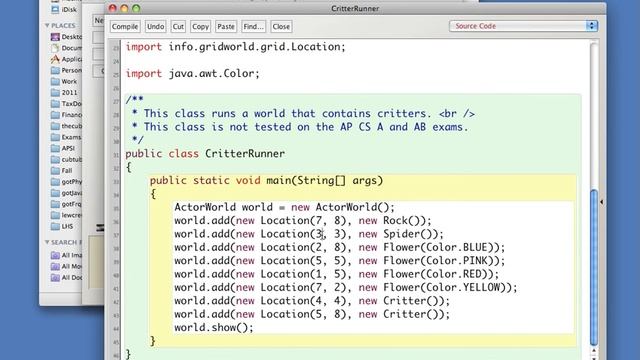
Task: Open the TaxDo folder in Finder sidebar
Action: pyautogui.click(x=66, y=104)
